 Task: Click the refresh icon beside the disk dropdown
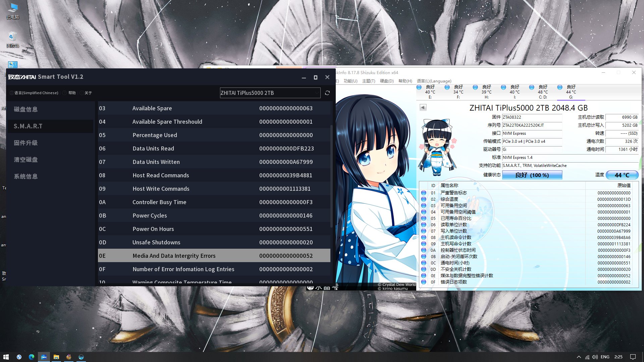point(327,93)
